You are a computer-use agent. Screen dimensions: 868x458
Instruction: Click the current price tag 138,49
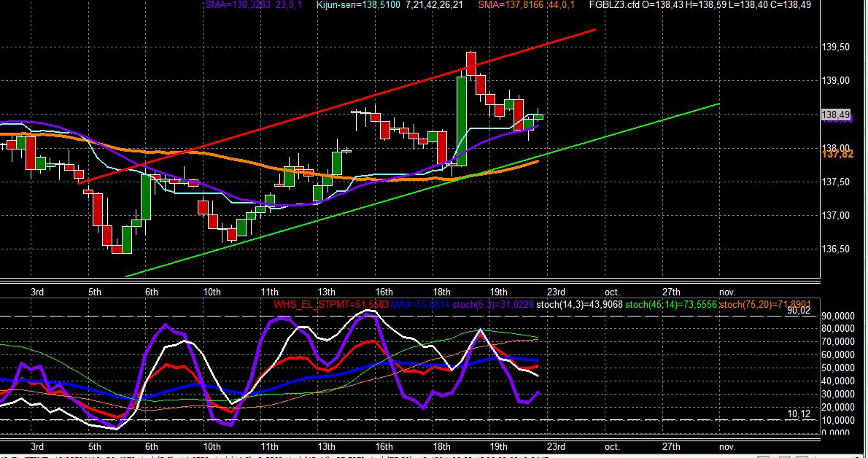pos(836,115)
